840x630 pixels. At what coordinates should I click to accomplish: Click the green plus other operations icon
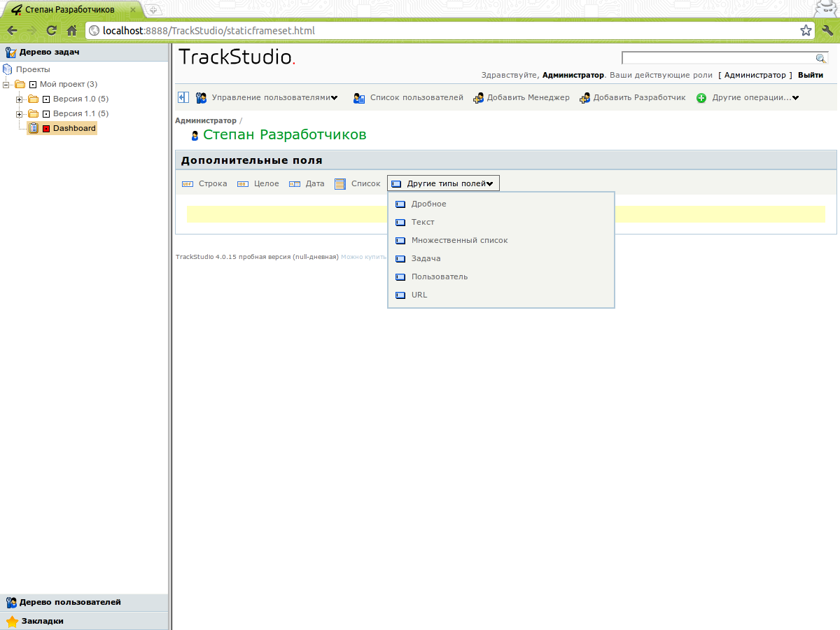[701, 98]
